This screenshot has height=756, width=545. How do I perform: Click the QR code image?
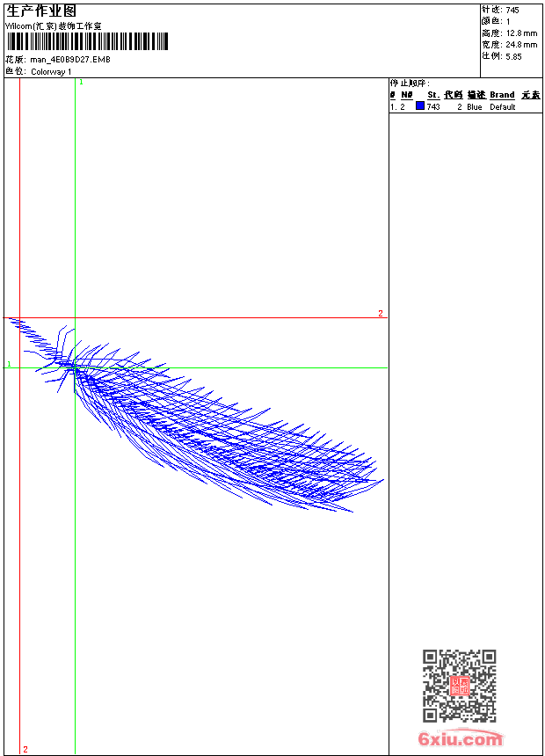click(x=460, y=686)
